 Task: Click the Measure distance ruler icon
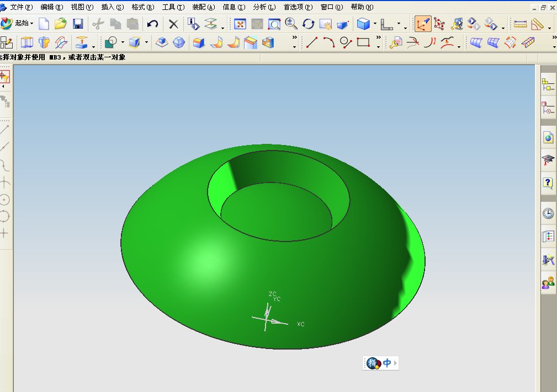click(520, 24)
